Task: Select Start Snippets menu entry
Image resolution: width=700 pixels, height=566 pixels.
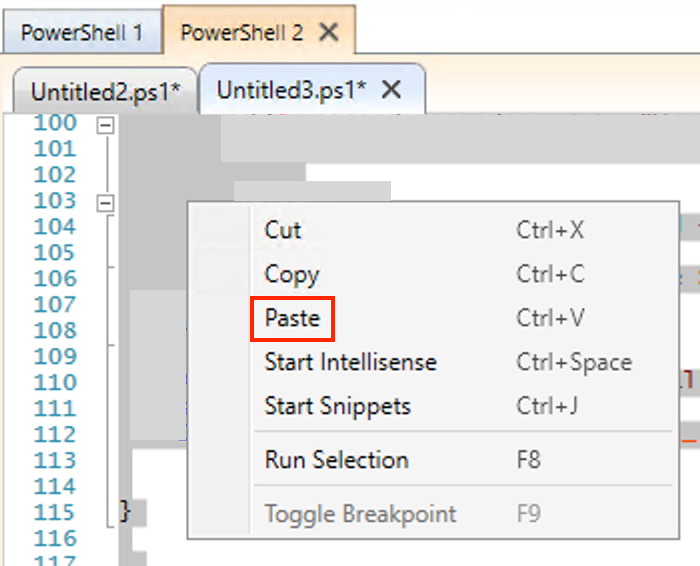Action: pyautogui.click(x=337, y=406)
